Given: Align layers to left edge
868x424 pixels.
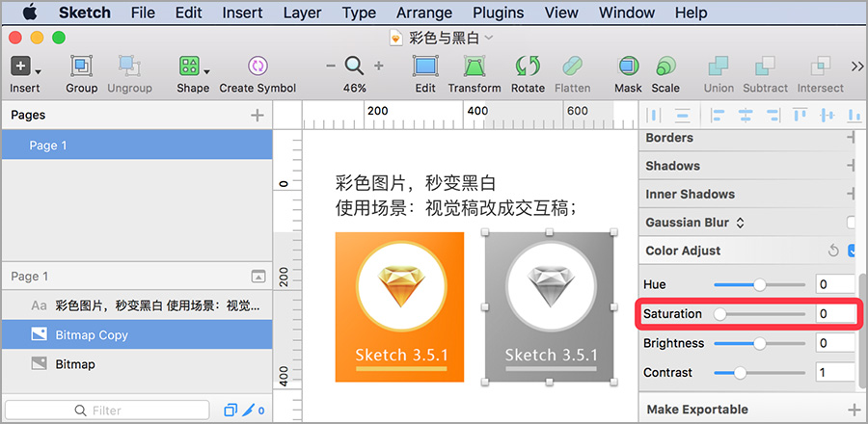Looking at the screenshot, I should pos(718,115).
